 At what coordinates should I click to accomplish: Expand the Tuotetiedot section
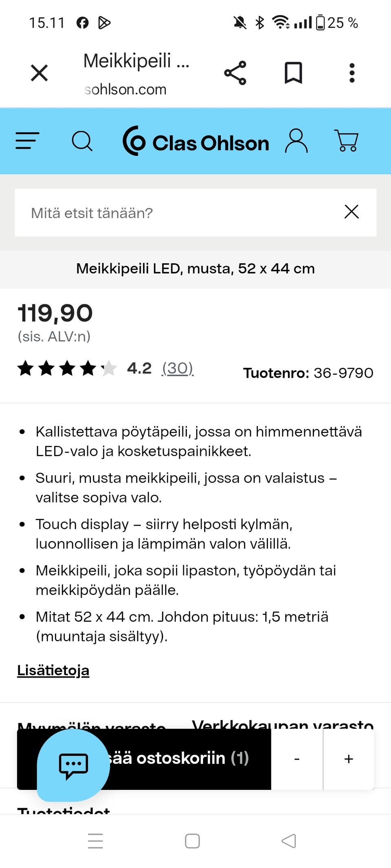(x=63, y=810)
